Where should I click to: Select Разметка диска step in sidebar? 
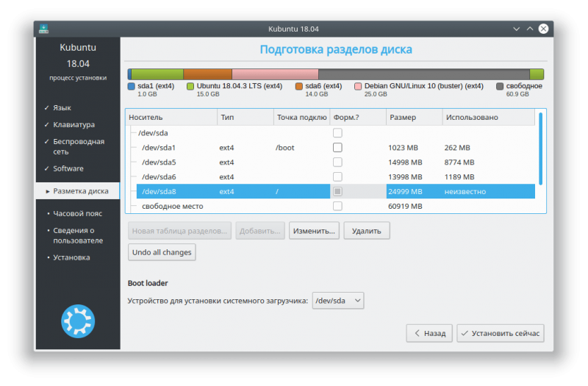coord(78,191)
